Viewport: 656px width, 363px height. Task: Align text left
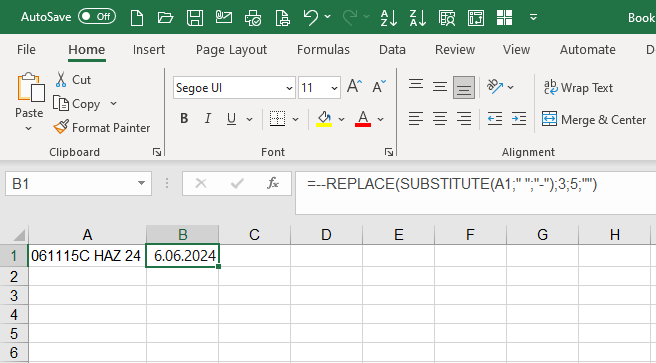416,119
